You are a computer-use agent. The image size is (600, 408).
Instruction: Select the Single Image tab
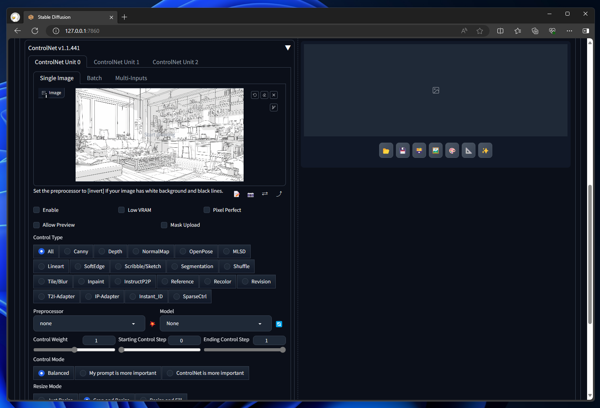click(57, 78)
